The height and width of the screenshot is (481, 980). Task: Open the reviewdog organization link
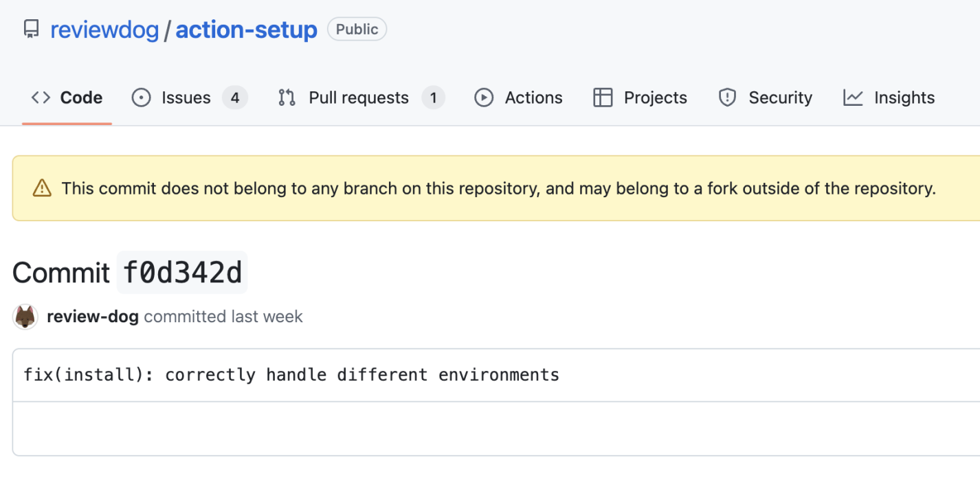click(x=104, y=29)
